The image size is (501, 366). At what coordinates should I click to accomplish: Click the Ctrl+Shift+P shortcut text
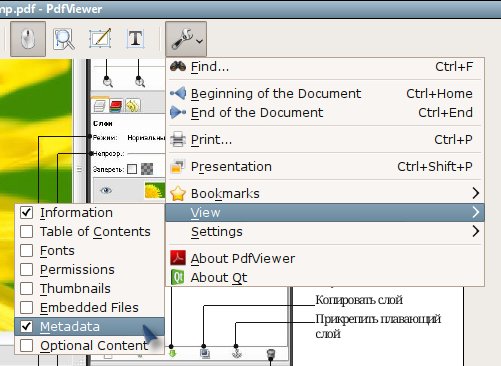tap(435, 166)
